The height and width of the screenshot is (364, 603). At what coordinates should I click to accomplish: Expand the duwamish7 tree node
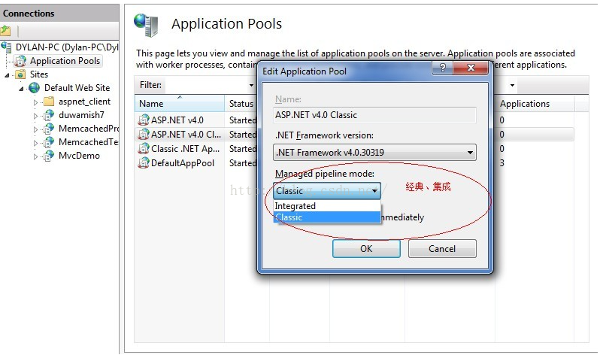35,116
